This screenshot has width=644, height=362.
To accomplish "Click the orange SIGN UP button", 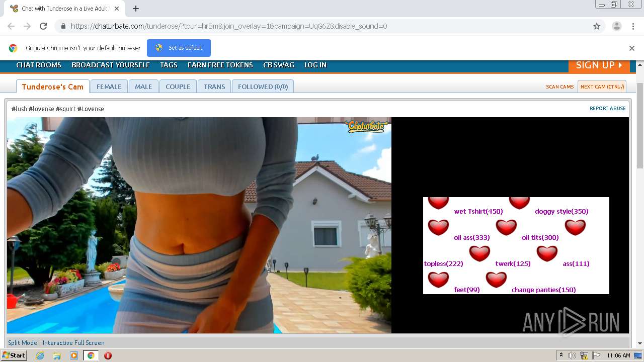I will coord(599,65).
